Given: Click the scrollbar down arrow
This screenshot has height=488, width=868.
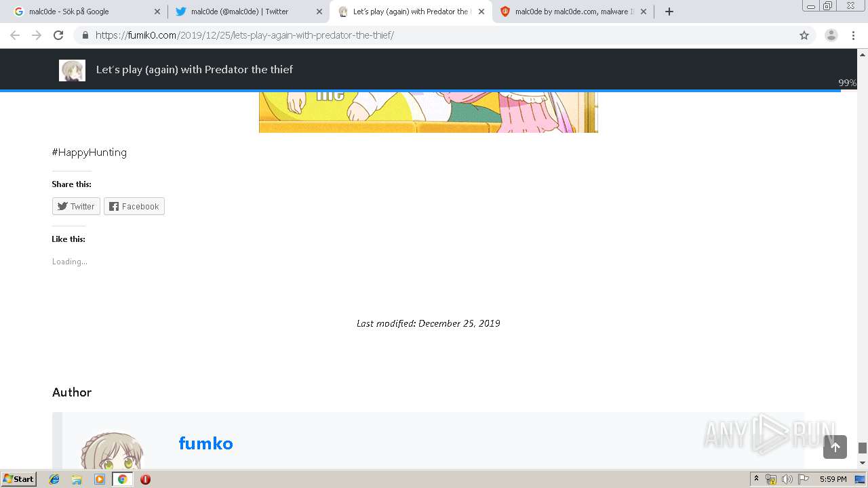Looking at the screenshot, I should pos(863,463).
